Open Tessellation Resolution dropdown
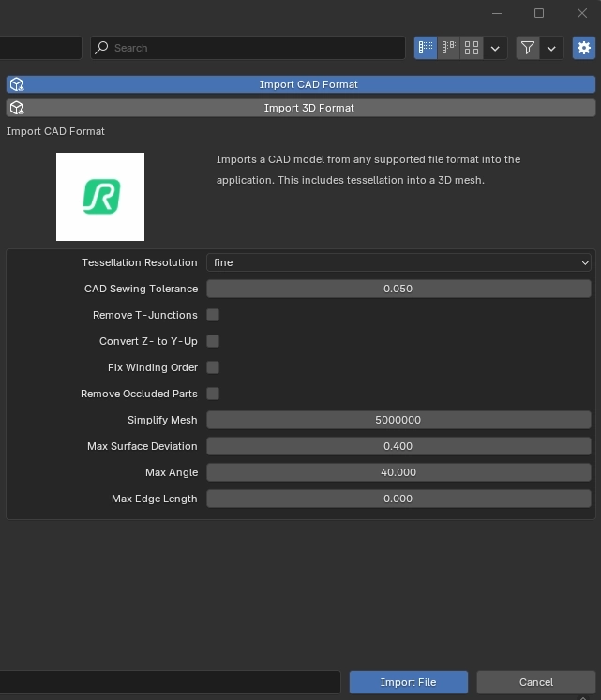 tap(398, 262)
